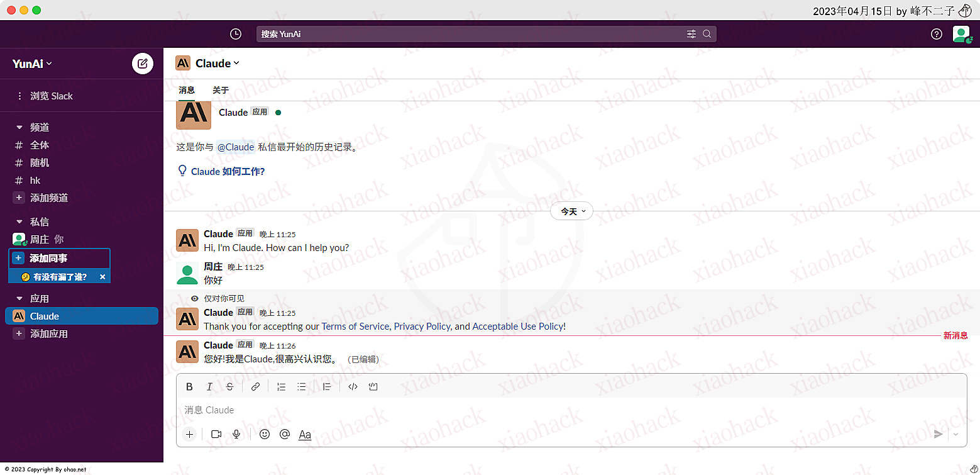The width and height of the screenshot is (980, 475).
Task: Click the compose new message icon
Action: [x=143, y=64]
